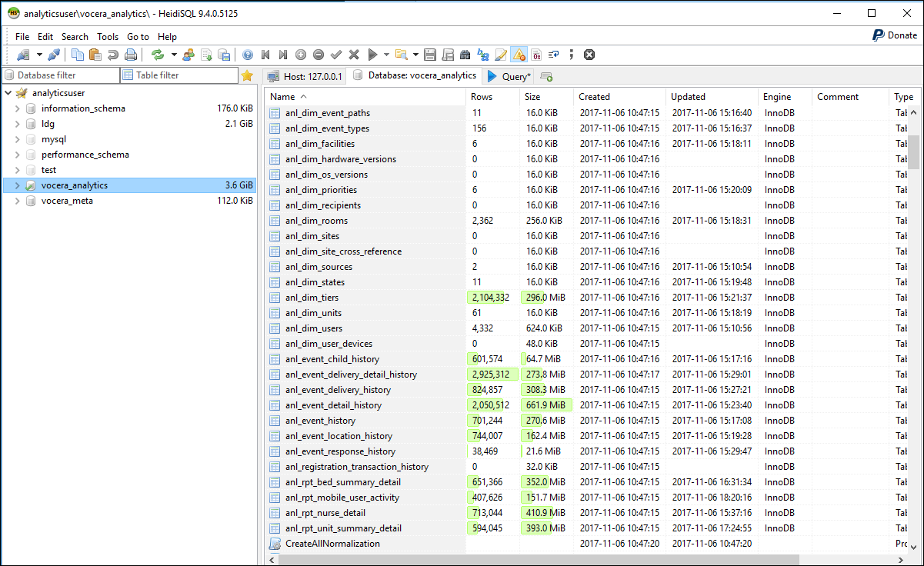
Task: Expand the vocera_meta database node
Action: 18,201
